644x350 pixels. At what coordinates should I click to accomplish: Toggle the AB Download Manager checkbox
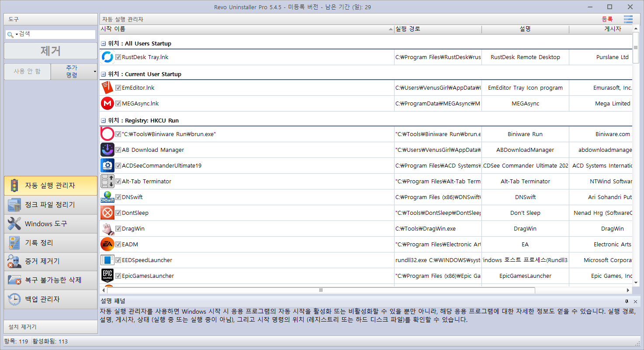(118, 150)
